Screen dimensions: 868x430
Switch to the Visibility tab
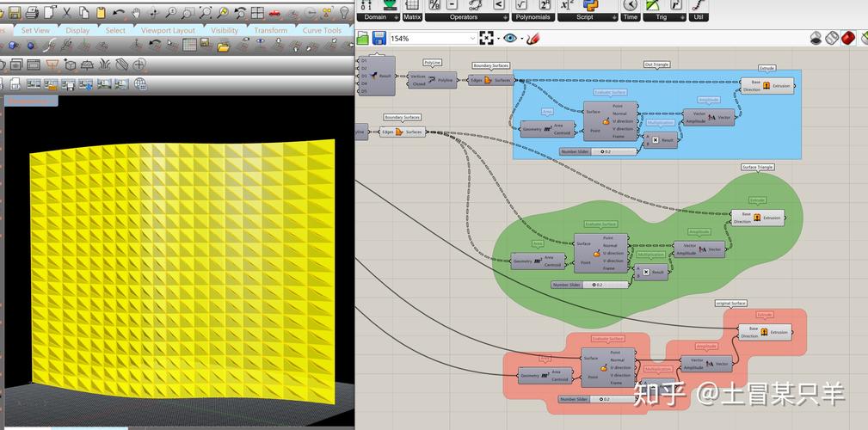pyautogui.click(x=225, y=30)
